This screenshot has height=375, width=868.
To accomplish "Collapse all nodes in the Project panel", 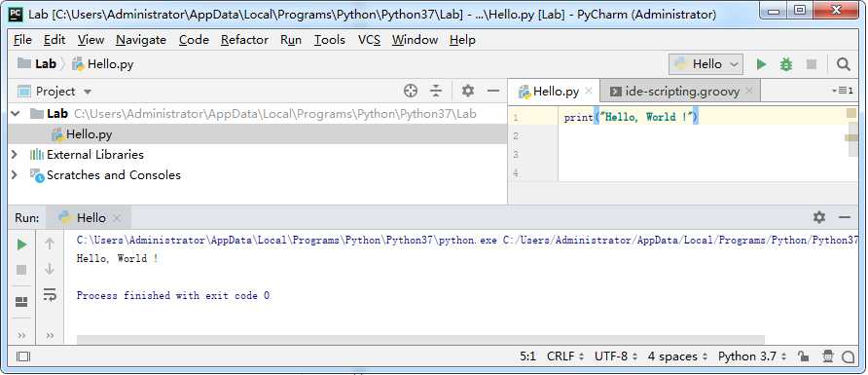I will click(x=437, y=91).
